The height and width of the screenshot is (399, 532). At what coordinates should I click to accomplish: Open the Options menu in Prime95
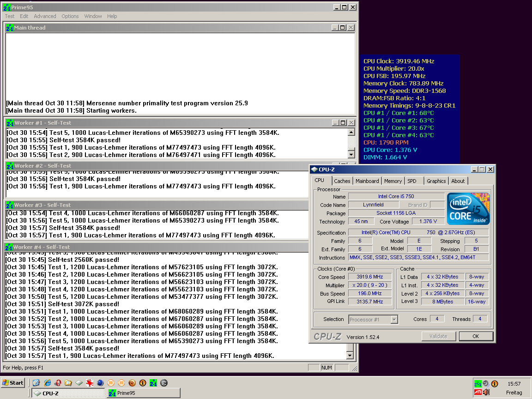pyautogui.click(x=70, y=16)
